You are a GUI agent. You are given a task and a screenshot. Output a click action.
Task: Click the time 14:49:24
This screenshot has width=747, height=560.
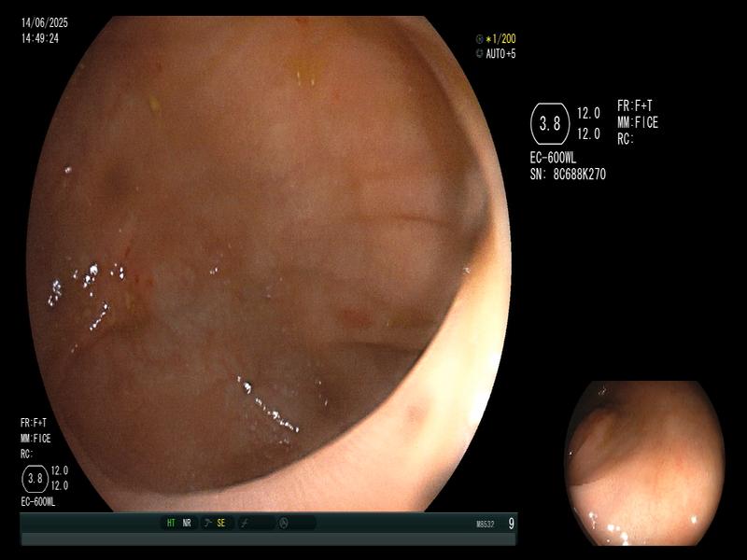click(40, 38)
